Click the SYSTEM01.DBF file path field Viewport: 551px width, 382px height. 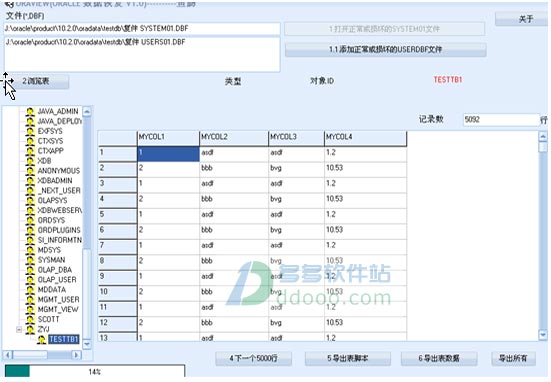tap(142, 28)
